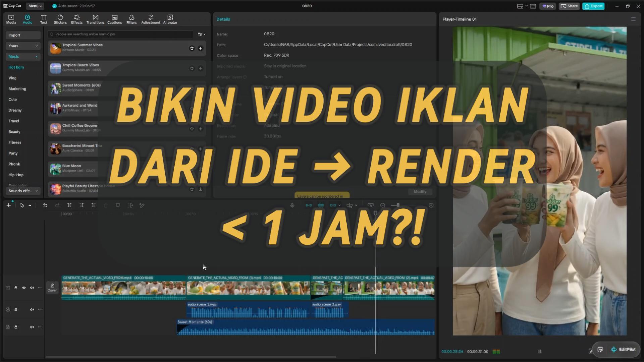This screenshot has height=362, width=644.
Task: Collapse the Music section
Action: 23,57
